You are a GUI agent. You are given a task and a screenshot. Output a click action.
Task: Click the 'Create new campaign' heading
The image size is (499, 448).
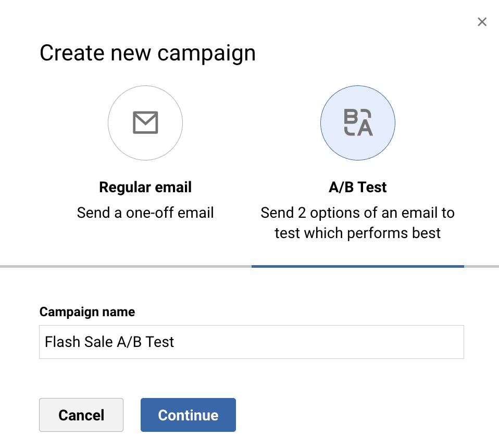click(x=147, y=54)
